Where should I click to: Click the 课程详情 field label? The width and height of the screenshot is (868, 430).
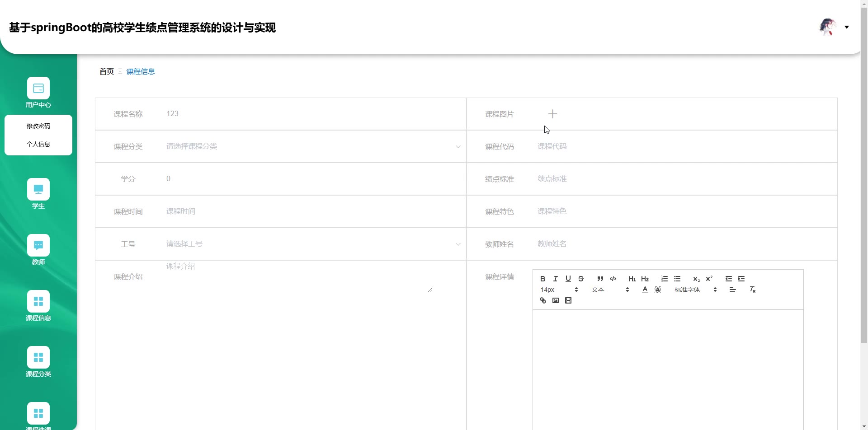point(499,277)
